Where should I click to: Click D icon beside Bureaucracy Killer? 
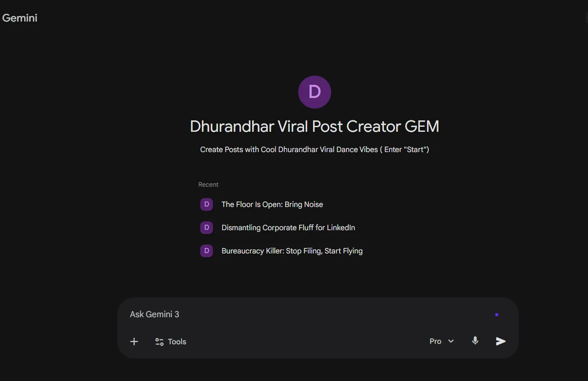click(x=206, y=251)
